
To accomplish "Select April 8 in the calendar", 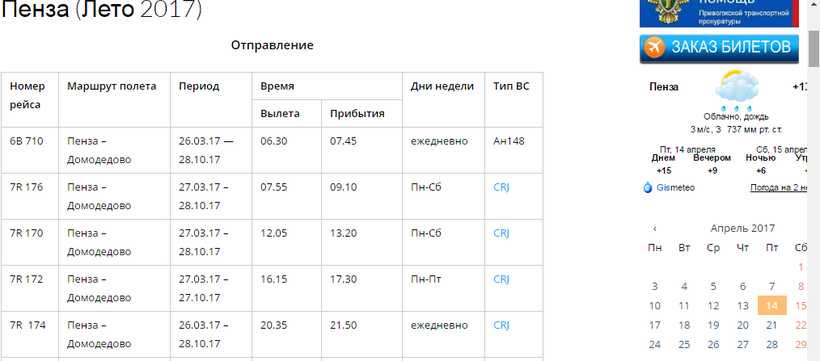I will (x=801, y=286).
